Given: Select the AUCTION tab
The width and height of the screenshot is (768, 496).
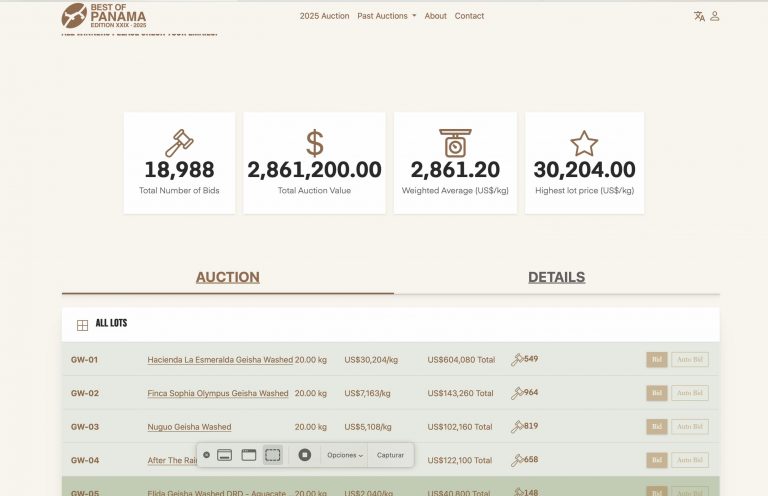Looking at the screenshot, I should pyautogui.click(x=227, y=278).
